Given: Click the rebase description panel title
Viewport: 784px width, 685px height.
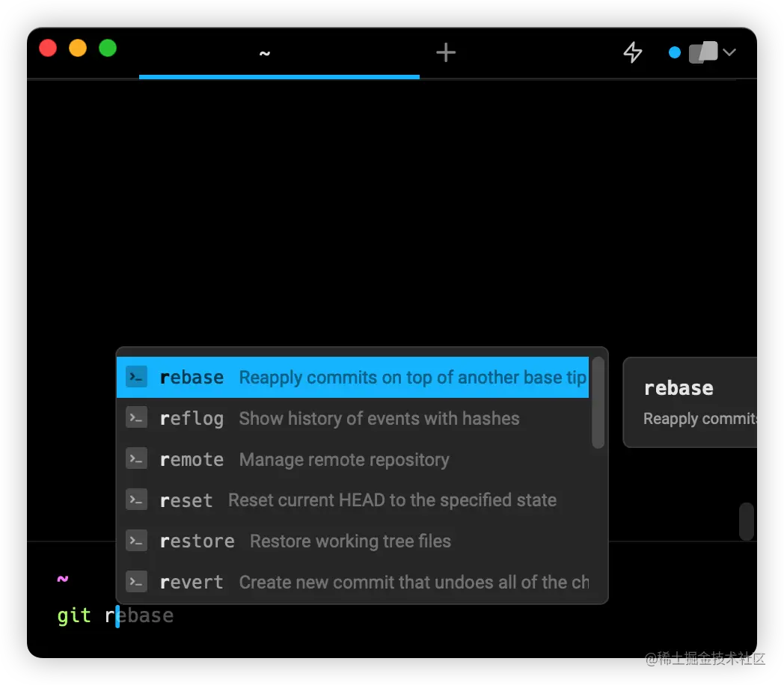Looking at the screenshot, I should click(679, 388).
